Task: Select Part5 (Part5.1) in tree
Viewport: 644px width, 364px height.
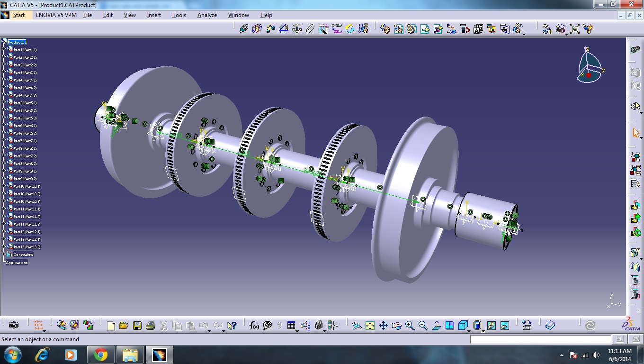Action: click(x=25, y=103)
